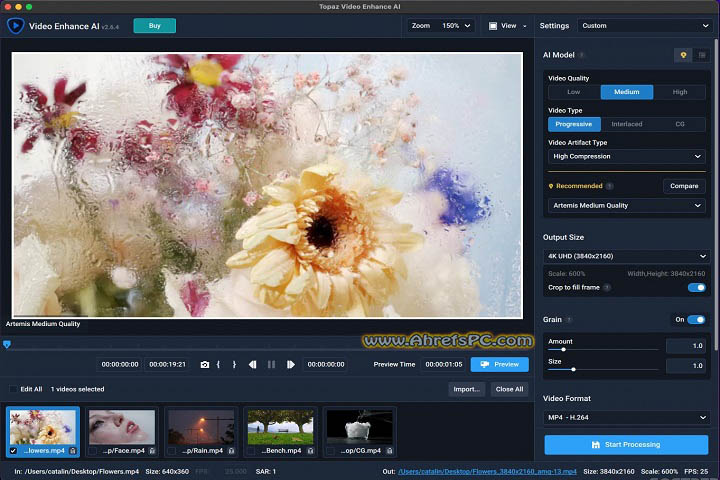Remove CG.mp4 using its trash icon
Viewport: 720px width, 480px height.
click(389, 451)
